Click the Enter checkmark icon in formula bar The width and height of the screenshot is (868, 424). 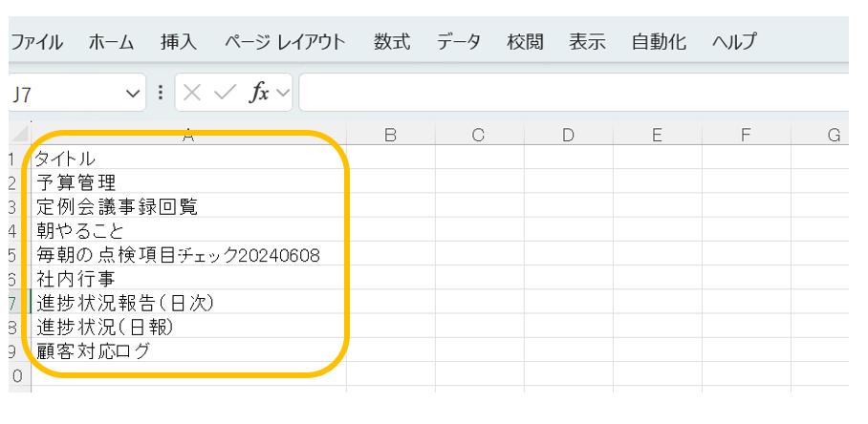pyautogui.click(x=225, y=93)
